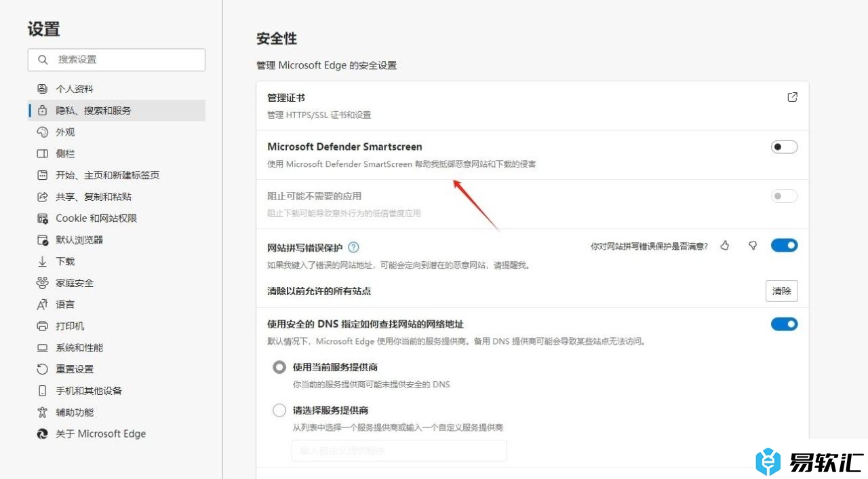Select 使用当前服务提供商 radio button
This screenshot has width=868, height=479.
(x=279, y=367)
